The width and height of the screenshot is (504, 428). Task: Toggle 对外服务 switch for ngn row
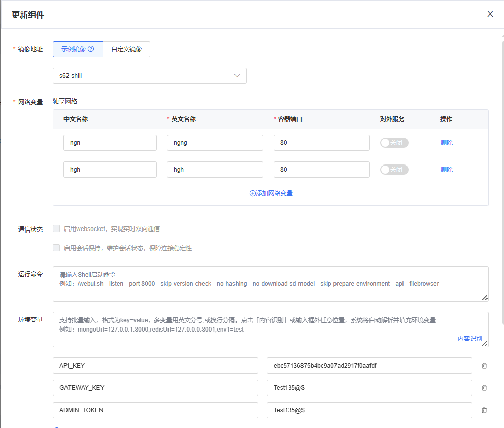(x=394, y=143)
